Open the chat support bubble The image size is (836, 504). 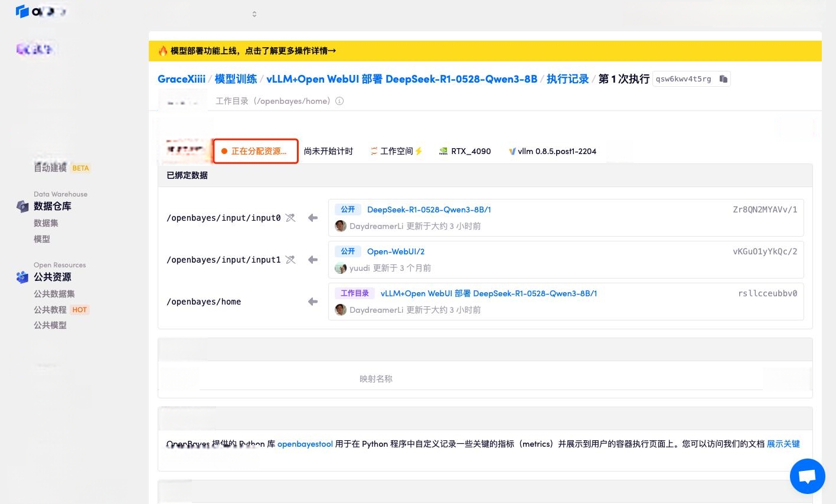point(807,476)
